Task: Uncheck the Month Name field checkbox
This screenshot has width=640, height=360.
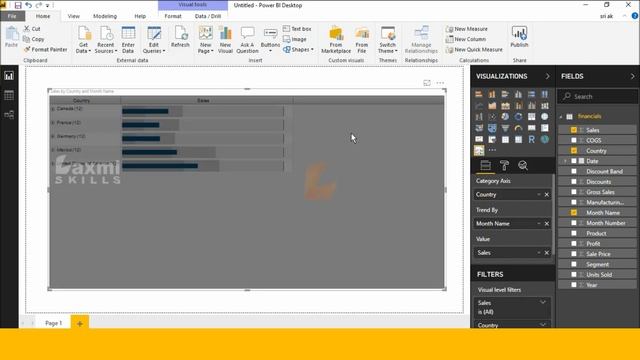Action: pos(574,213)
